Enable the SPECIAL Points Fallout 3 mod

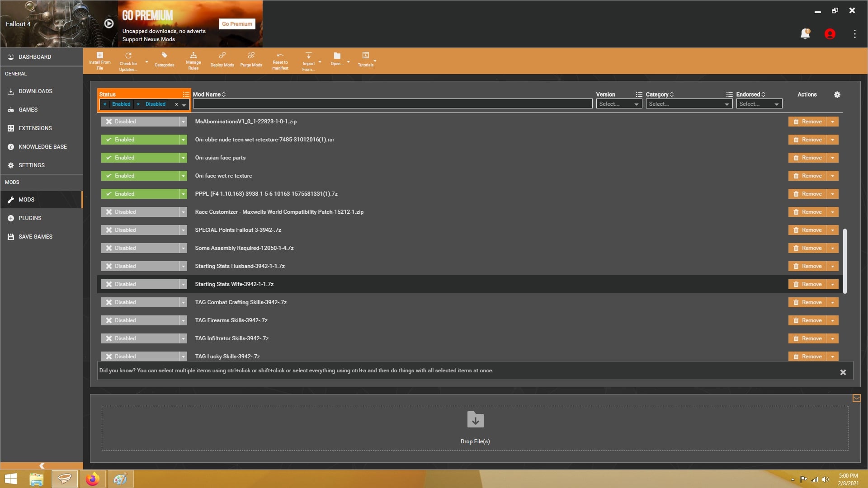click(140, 230)
